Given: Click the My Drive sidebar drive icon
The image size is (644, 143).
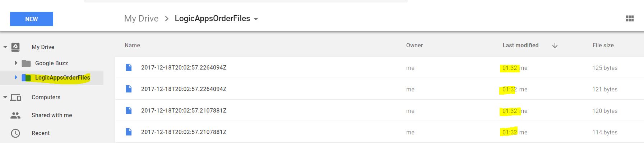Looking at the screenshot, I should coord(15,47).
